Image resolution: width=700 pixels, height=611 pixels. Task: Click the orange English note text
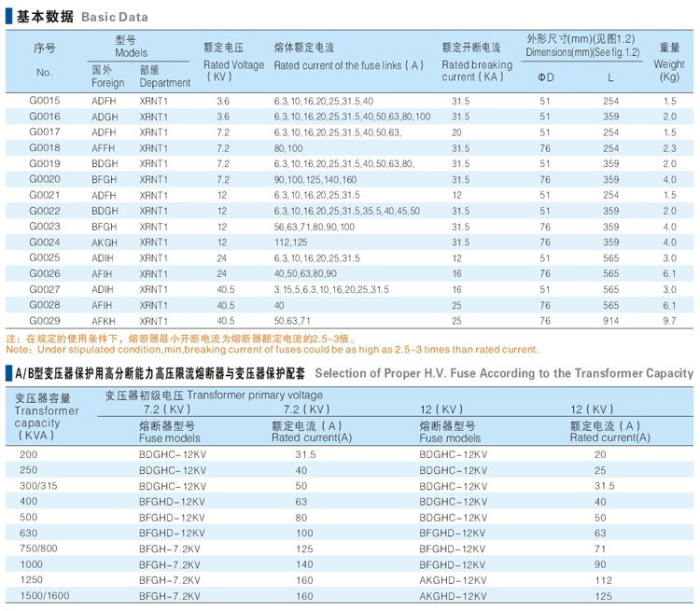(x=271, y=350)
